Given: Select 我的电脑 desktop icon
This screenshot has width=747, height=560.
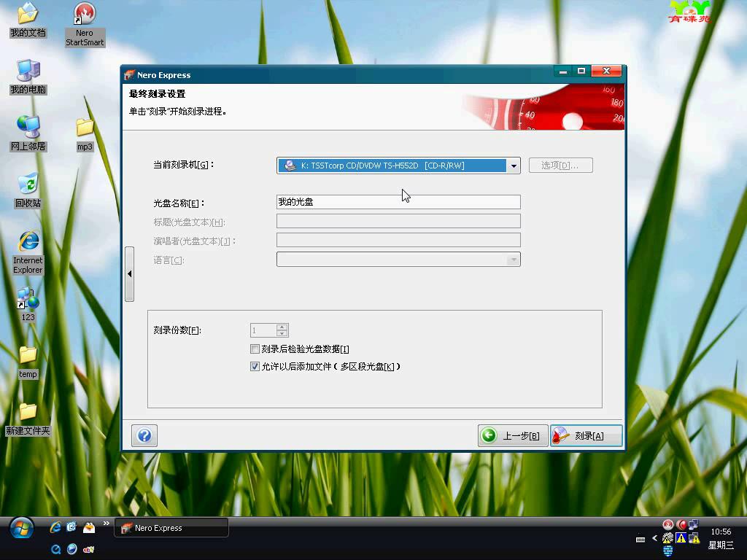Looking at the screenshot, I should pyautogui.click(x=28, y=77).
